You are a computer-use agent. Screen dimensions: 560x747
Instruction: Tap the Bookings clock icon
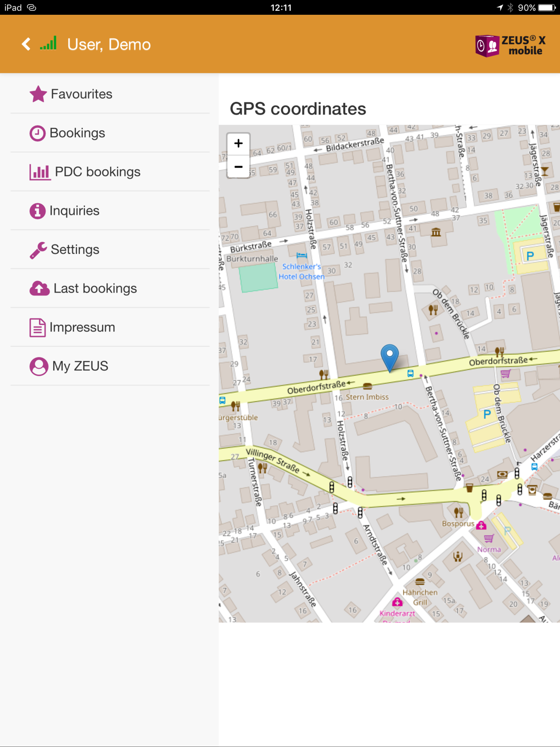(37, 133)
